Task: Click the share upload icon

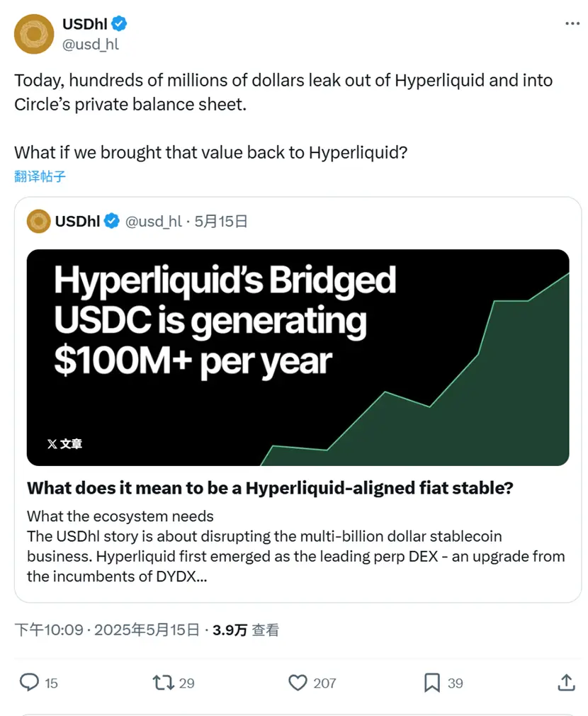Action: coord(566,683)
